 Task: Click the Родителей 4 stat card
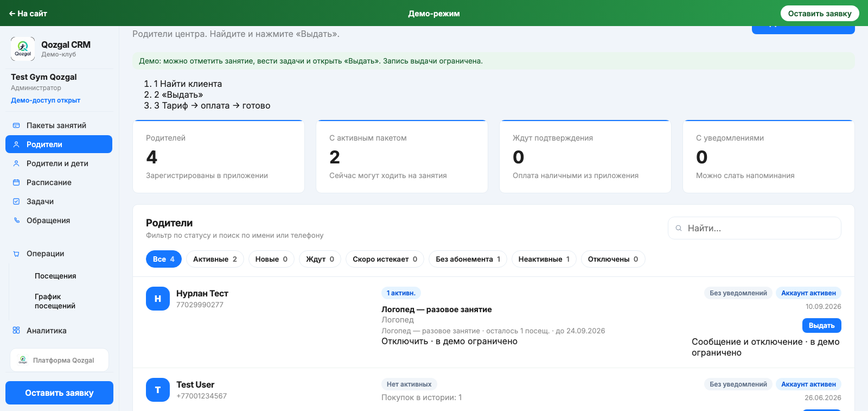(219, 156)
